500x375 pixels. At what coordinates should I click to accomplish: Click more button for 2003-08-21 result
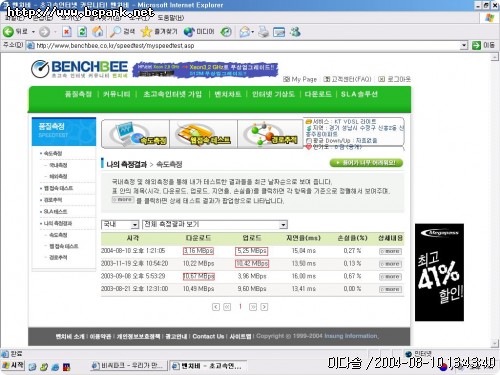(x=390, y=289)
